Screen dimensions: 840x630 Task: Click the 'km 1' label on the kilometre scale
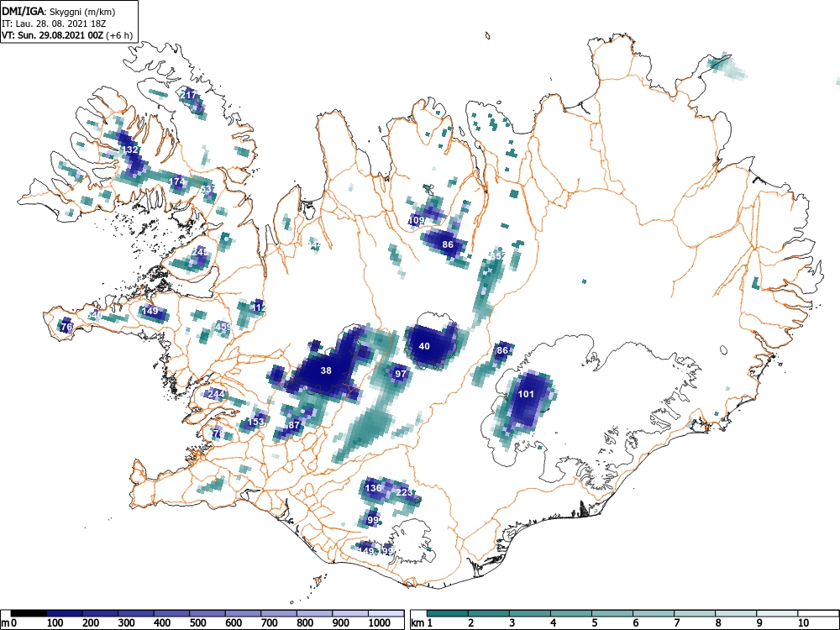click(422, 623)
